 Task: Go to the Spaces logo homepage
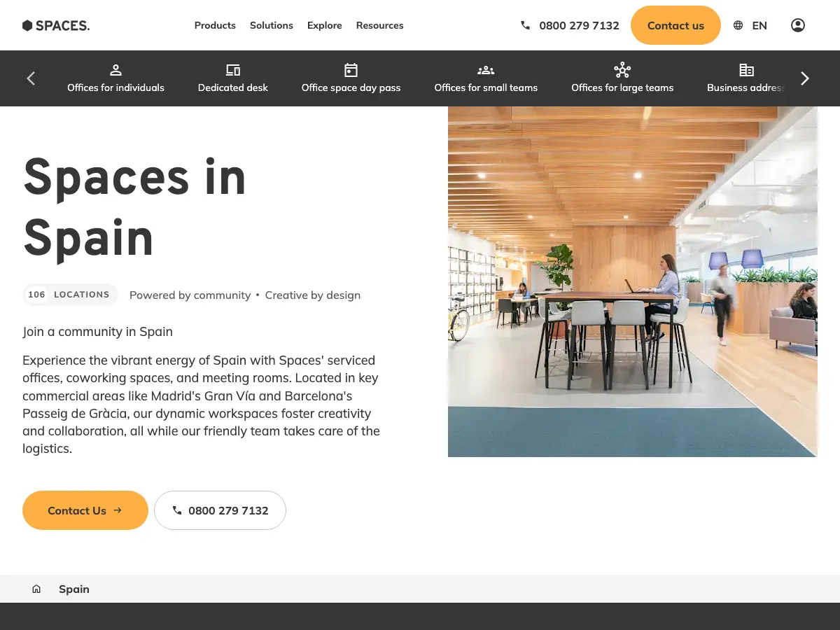coord(56,25)
